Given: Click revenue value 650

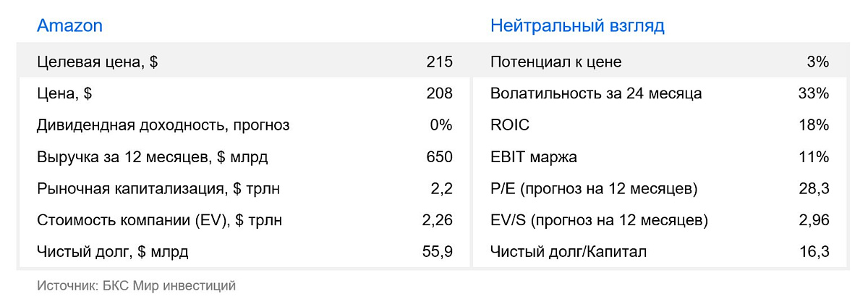Looking at the screenshot, I should [x=440, y=157].
